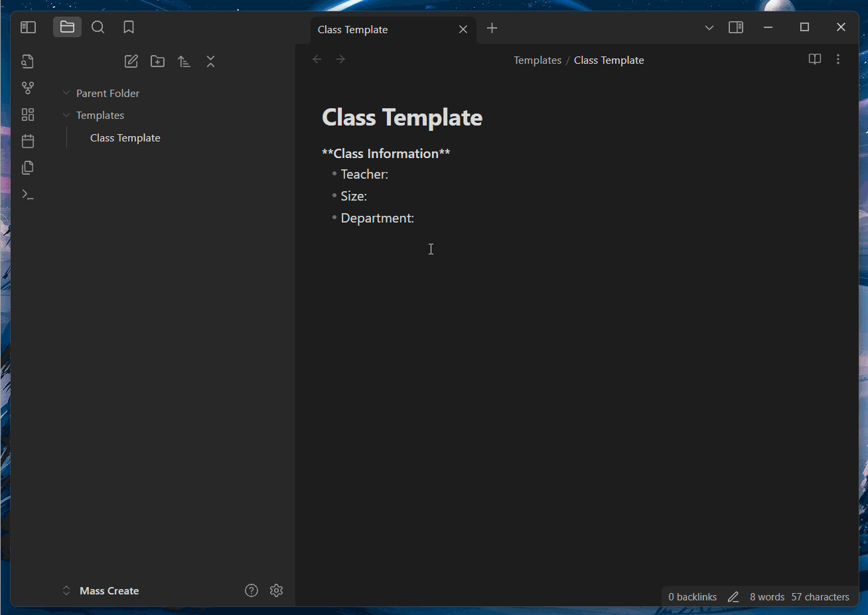
Task: Navigate back with the left arrow
Action: (x=317, y=59)
